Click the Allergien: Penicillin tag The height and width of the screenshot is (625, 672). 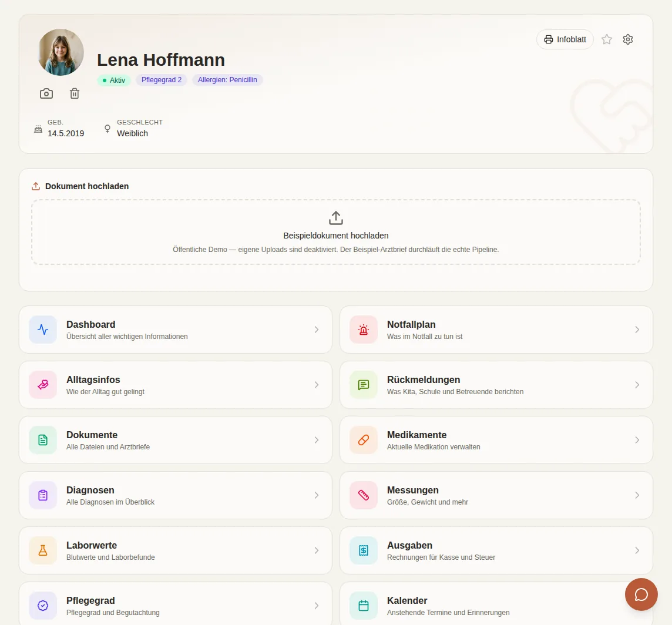coord(227,80)
